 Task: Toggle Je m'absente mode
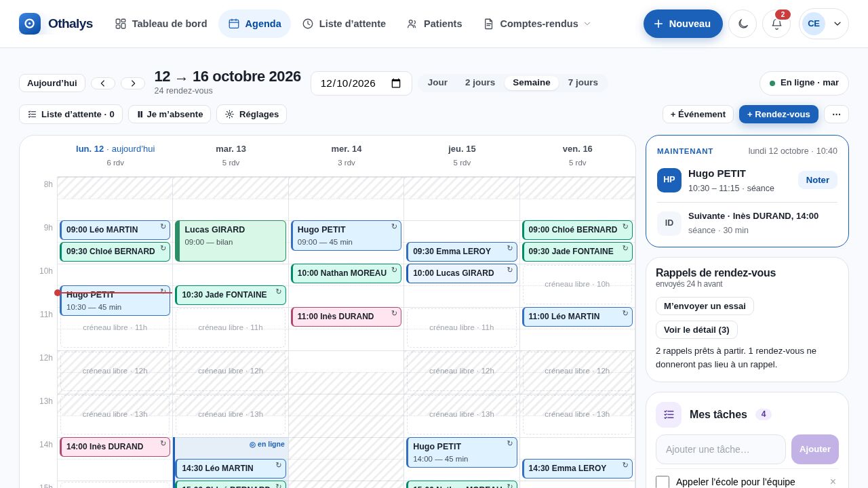tap(170, 114)
